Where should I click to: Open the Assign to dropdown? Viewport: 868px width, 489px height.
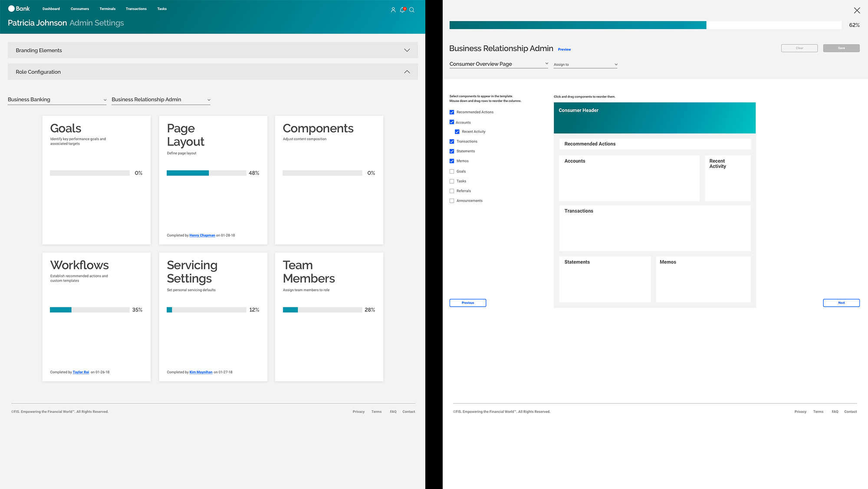pos(585,65)
